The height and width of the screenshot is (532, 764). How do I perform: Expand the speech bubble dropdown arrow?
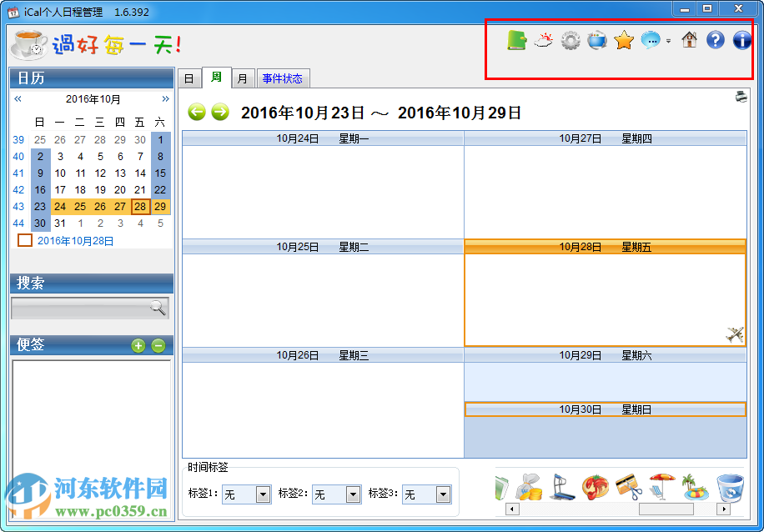[x=668, y=39]
